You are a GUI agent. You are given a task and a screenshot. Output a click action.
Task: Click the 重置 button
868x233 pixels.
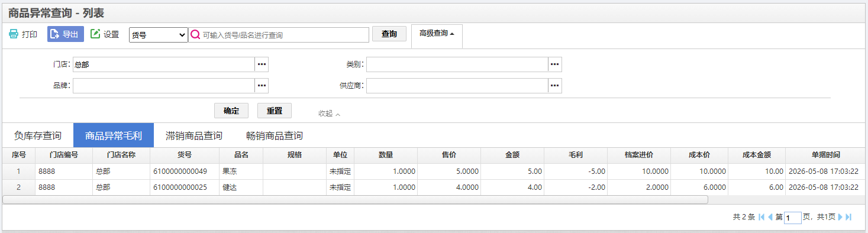coord(275,111)
